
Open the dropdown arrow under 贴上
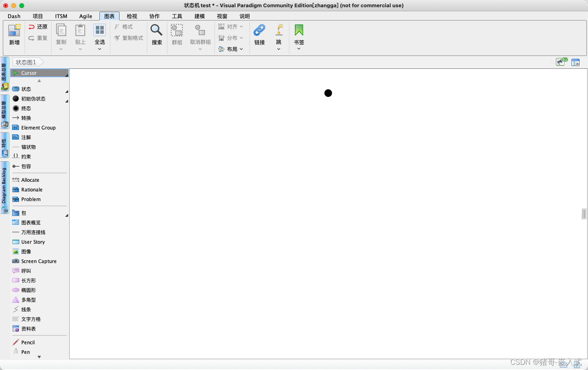coord(80,49)
